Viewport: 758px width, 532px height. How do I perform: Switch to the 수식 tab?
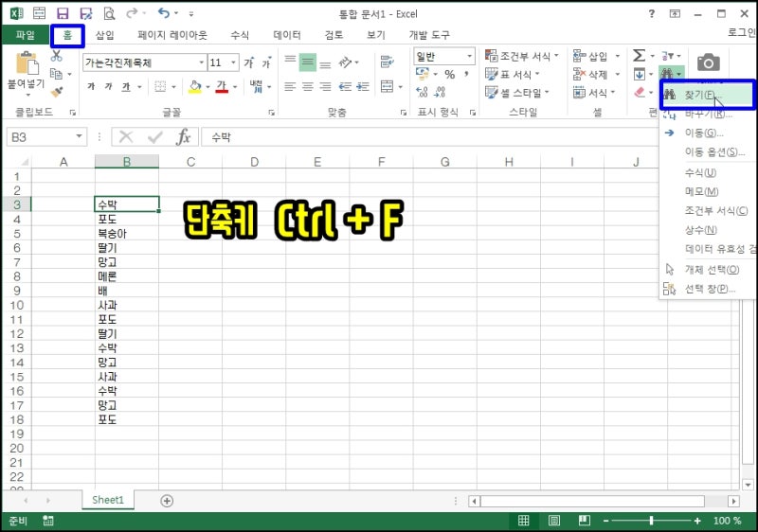[240, 35]
